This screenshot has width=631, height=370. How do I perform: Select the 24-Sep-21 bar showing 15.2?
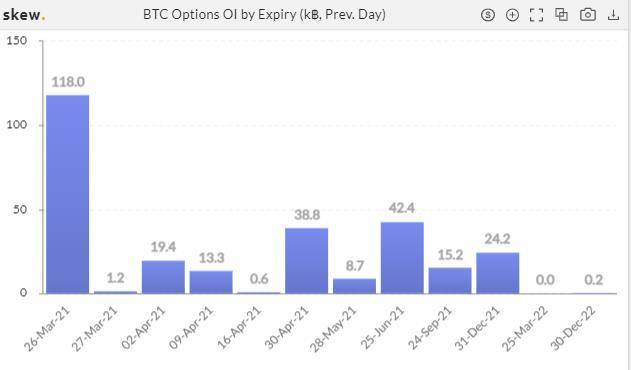coord(450,281)
